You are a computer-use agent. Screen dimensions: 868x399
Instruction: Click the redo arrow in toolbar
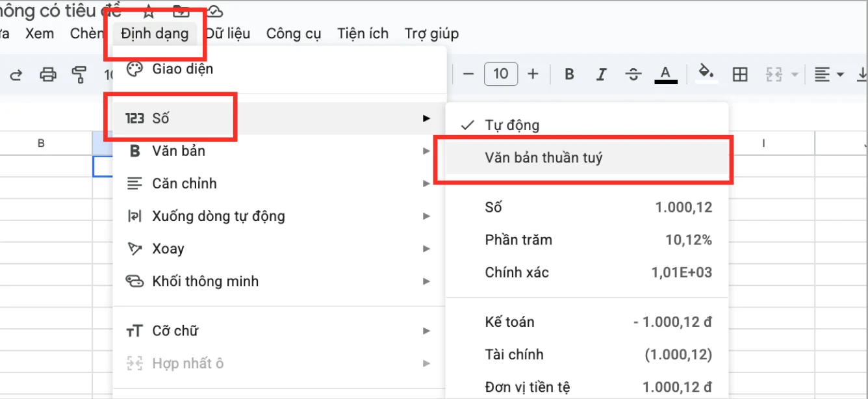pos(16,75)
